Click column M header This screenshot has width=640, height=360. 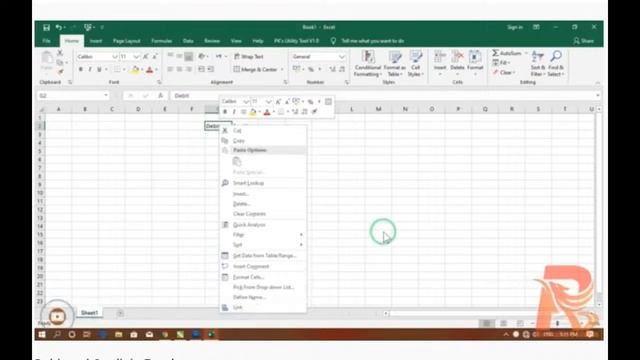click(378, 109)
